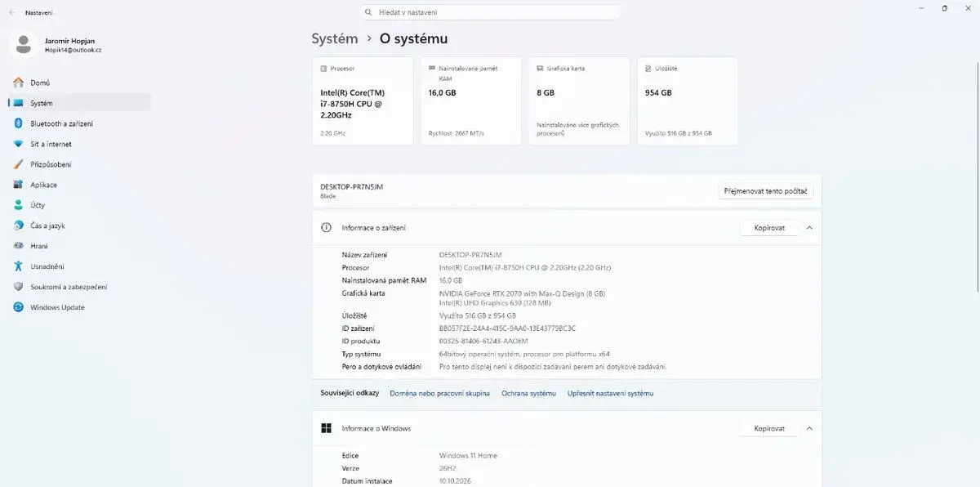This screenshot has width=980, height=487.
Task: Open Soukromí a zabezpečení shield icon
Action: click(18, 287)
